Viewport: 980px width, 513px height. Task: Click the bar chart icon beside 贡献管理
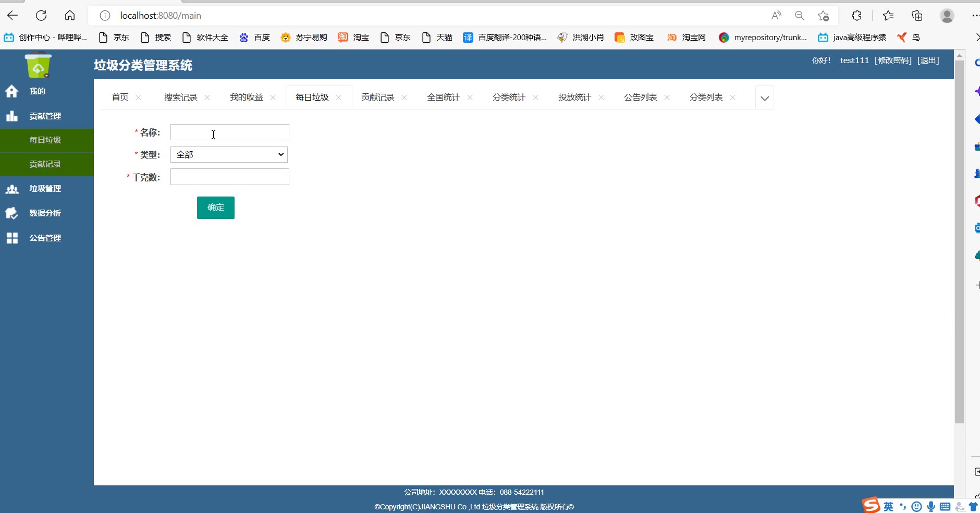pyautogui.click(x=11, y=116)
